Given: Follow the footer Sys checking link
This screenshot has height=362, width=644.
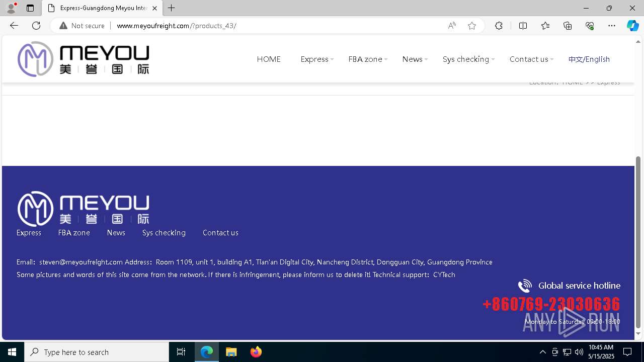Looking at the screenshot, I should coord(164,233).
